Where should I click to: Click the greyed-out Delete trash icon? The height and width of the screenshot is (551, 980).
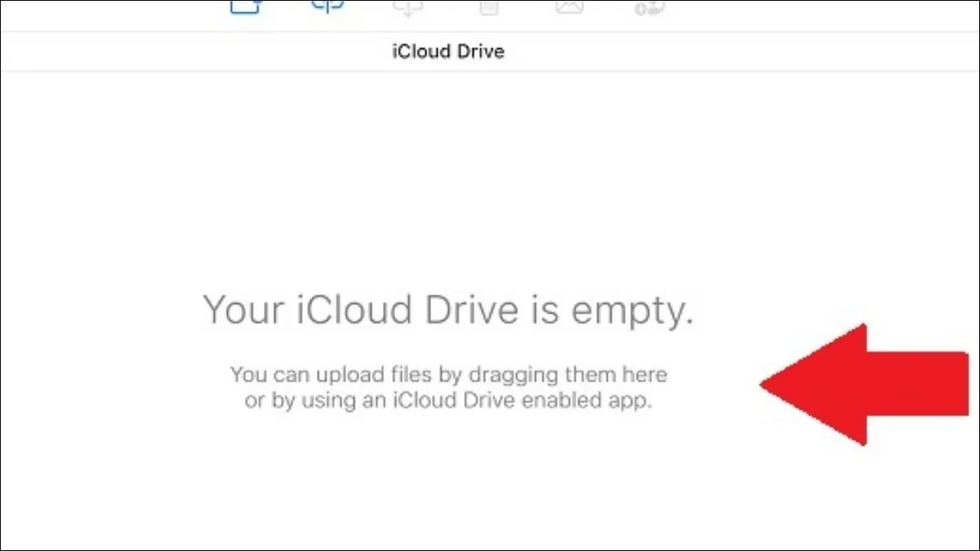tap(488, 7)
